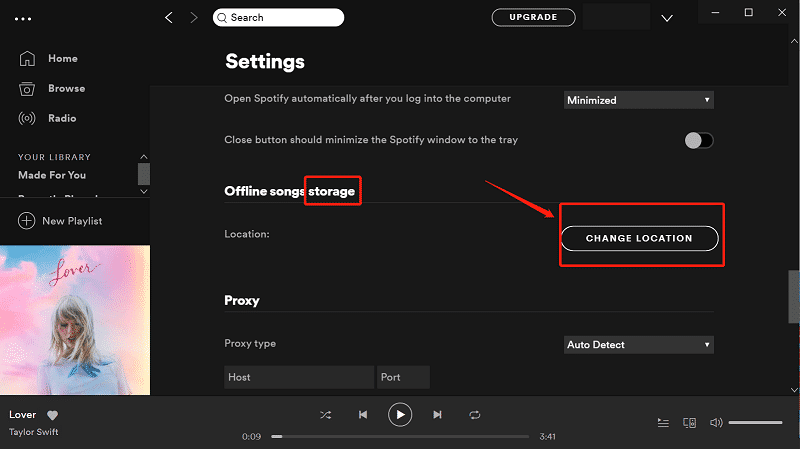Viewport: 800px width, 449px height.
Task: Toggle the repeat icon
Action: click(475, 414)
